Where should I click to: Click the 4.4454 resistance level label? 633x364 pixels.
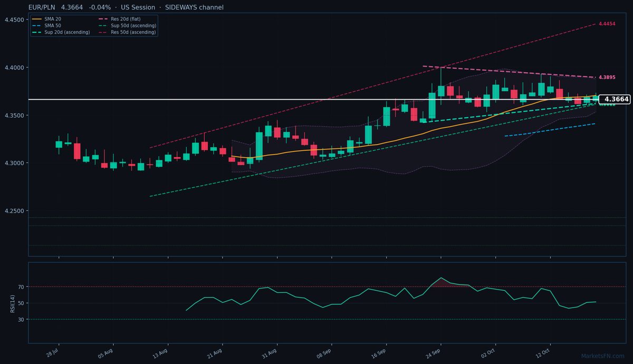607,24
